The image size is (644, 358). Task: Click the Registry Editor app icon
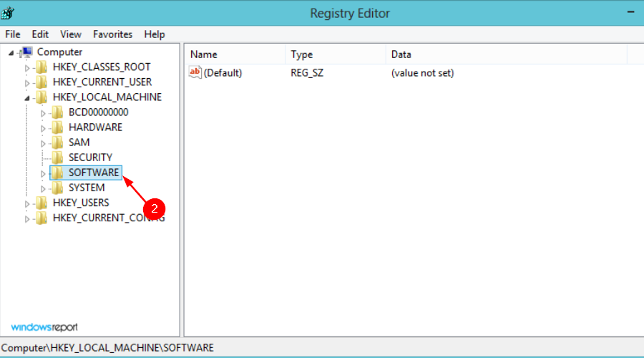[7, 13]
